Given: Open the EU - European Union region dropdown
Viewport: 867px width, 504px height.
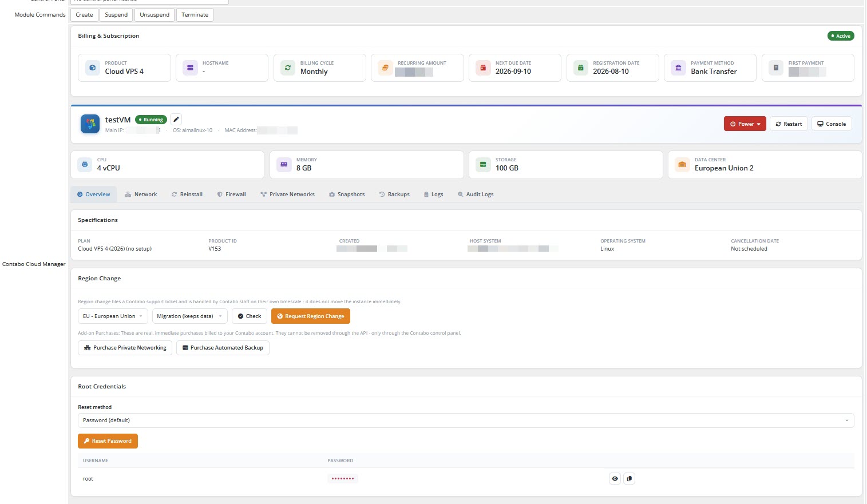Looking at the screenshot, I should [x=113, y=316].
